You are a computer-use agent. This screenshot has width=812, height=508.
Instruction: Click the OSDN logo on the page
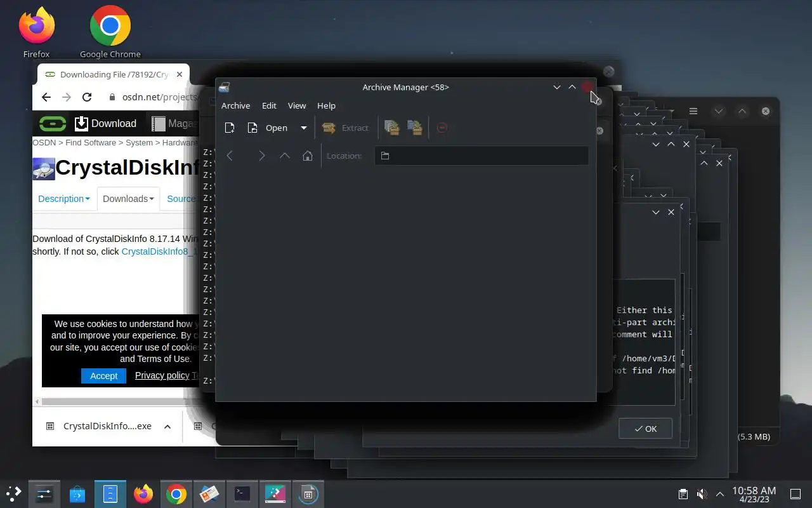(x=53, y=123)
